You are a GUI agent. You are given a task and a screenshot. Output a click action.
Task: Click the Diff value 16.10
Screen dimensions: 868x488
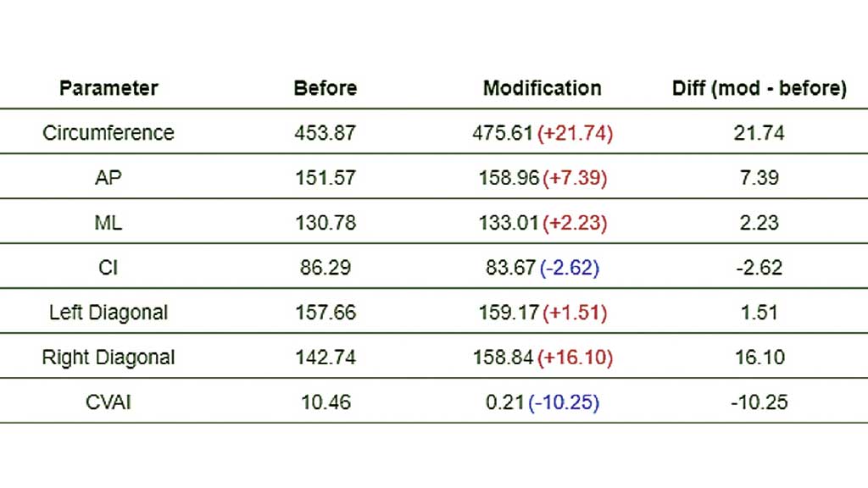(759, 358)
